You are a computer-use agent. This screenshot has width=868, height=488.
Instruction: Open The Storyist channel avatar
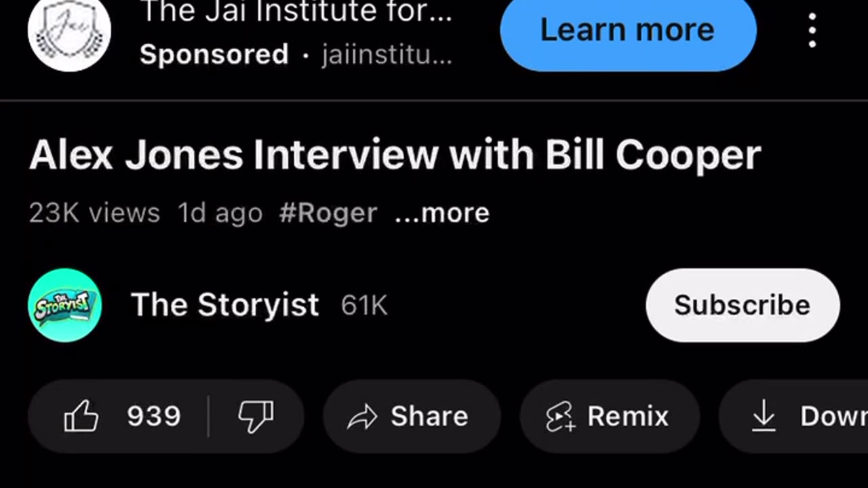tap(65, 305)
